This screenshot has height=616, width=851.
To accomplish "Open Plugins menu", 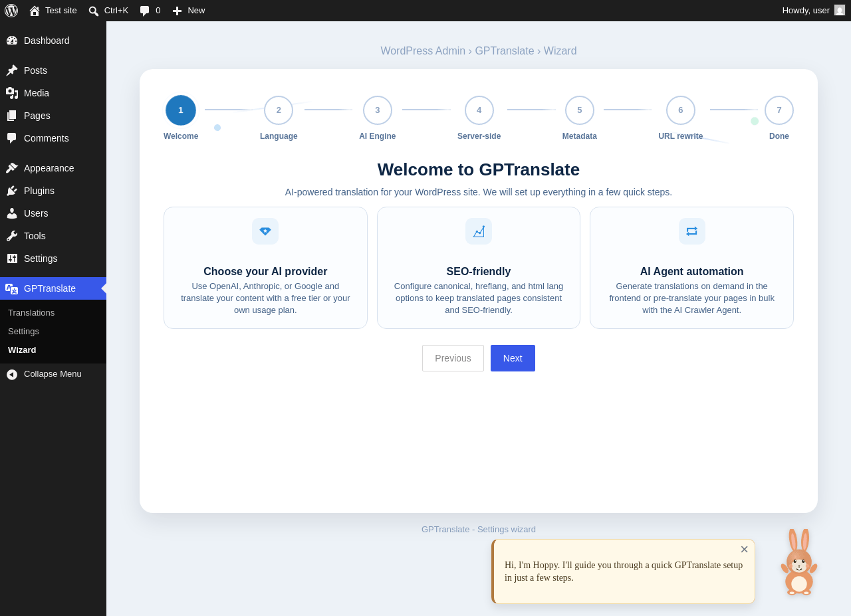I will click(53, 191).
